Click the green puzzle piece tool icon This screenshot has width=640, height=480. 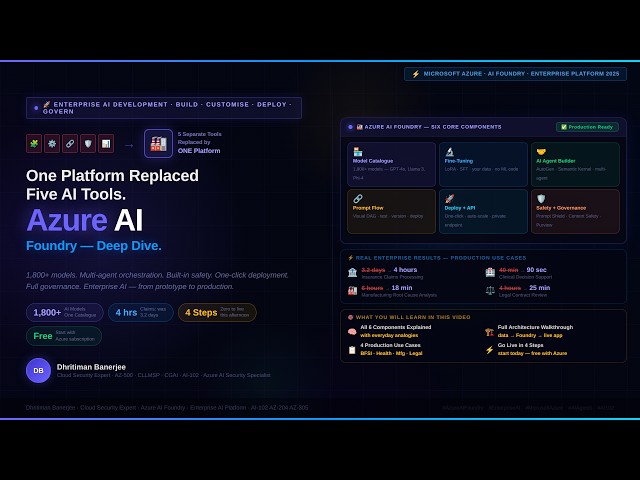[x=34, y=144]
